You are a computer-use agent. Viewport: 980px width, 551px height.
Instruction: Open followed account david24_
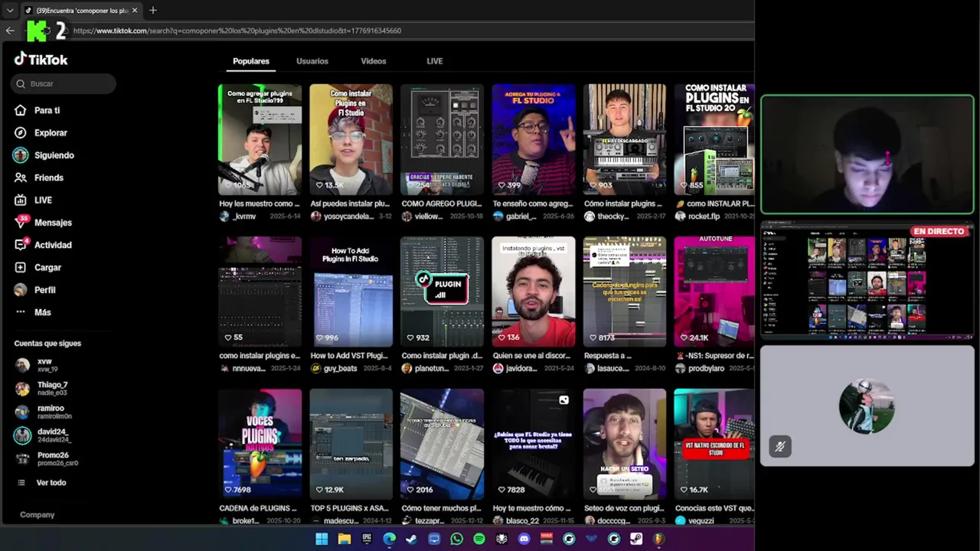44,435
